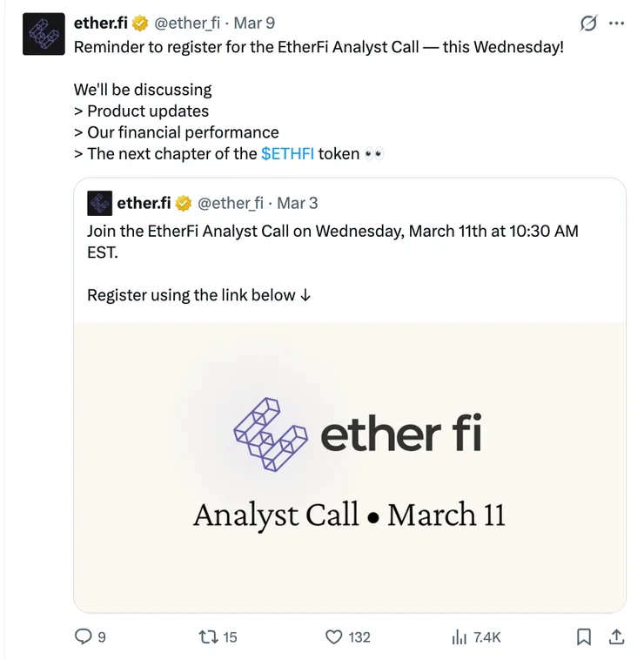Image resolution: width=644 pixels, height=660 pixels.
Task: Open the three-dot more options menu
Action: 617,24
